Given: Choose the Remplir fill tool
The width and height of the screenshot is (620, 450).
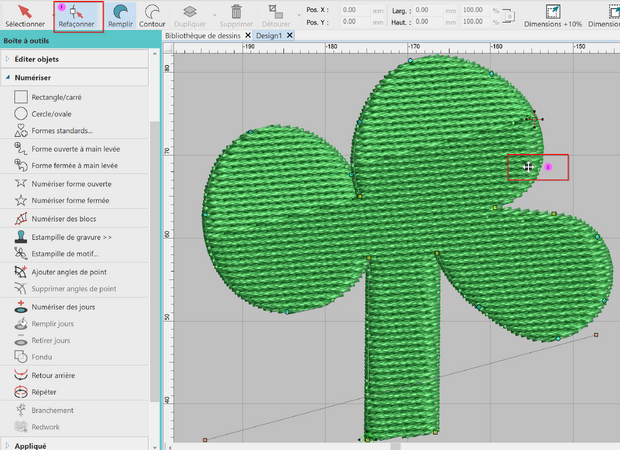Looking at the screenshot, I should [120, 14].
